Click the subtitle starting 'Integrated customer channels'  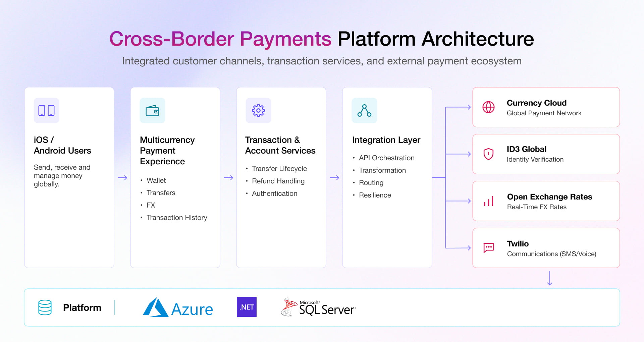coord(322,61)
